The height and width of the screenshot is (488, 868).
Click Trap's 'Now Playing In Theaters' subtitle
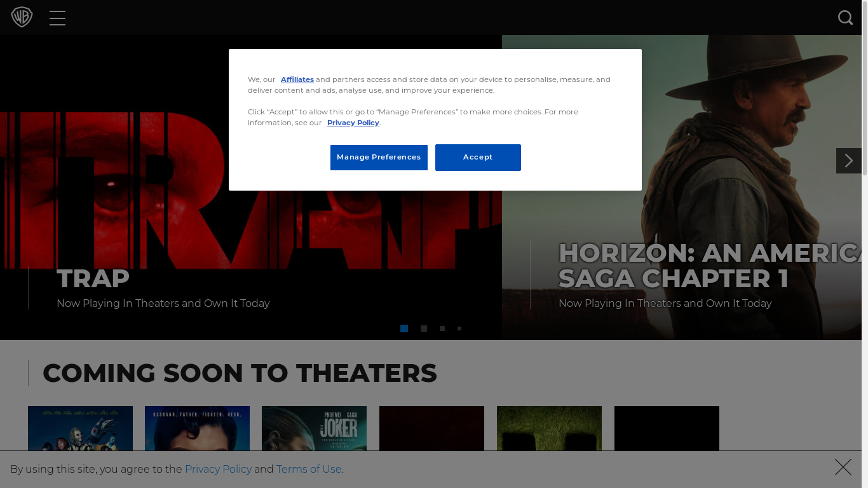pos(163,303)
